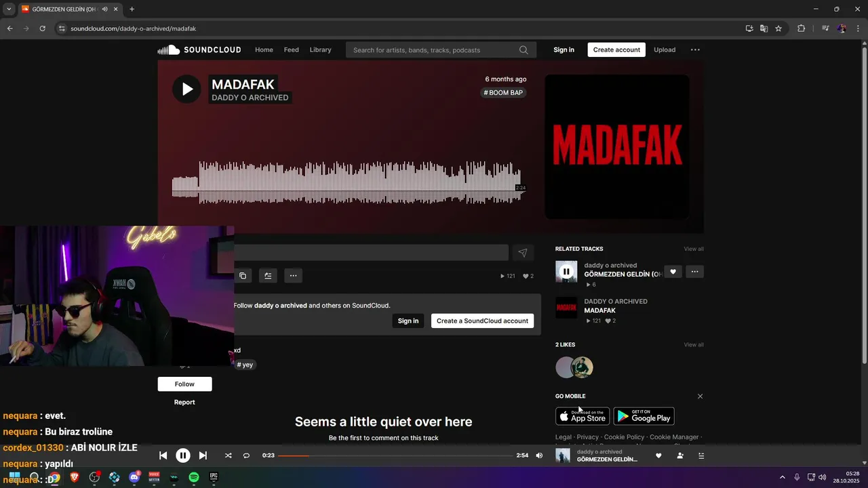This screenshot has height=488, width=868.
Task: Play the MADAFAK track with big play button
Action: [186, 89]
